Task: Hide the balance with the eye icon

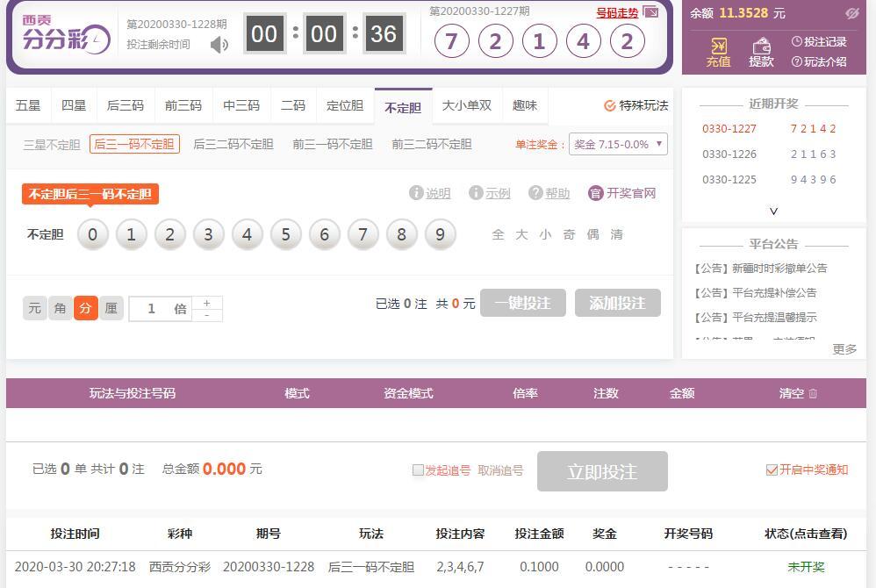Action: (852, 13)
